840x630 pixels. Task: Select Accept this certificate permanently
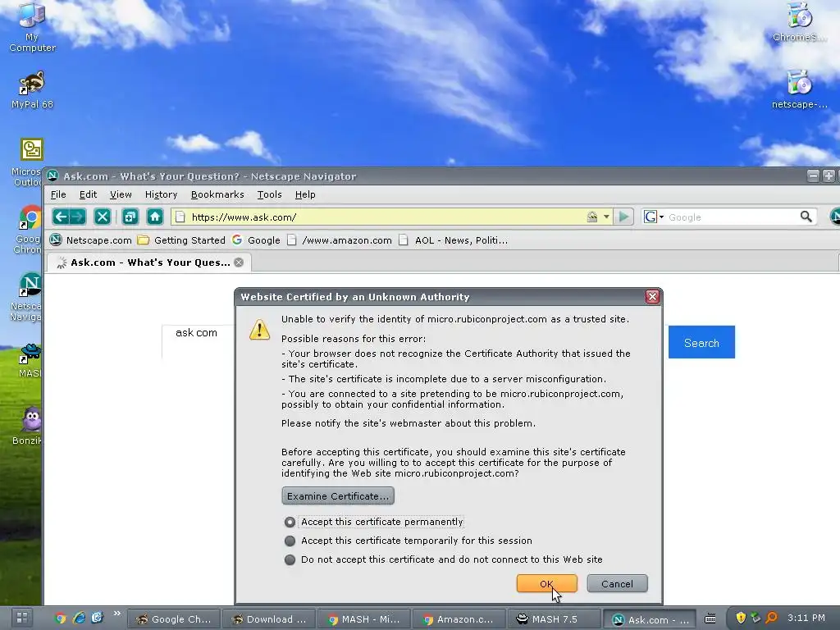pyautogui.click(x=374, y=522)
